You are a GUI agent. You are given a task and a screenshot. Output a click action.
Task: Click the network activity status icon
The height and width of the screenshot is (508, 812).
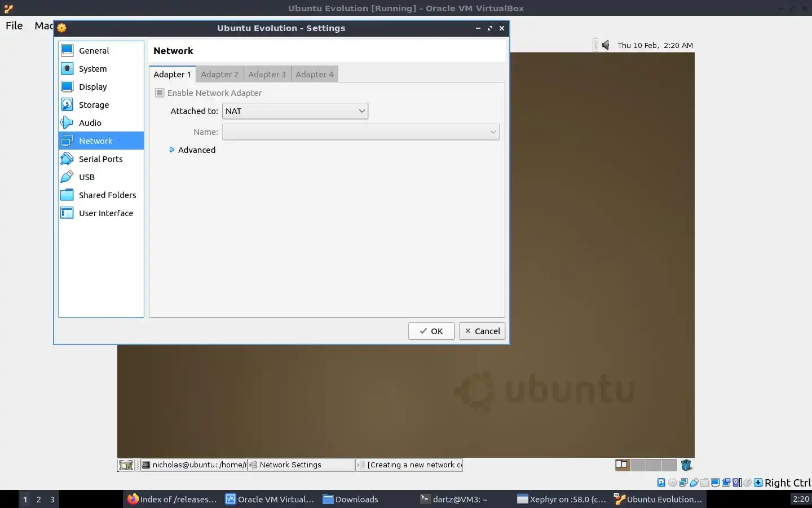pyautogui.click(x=683, y=483)
